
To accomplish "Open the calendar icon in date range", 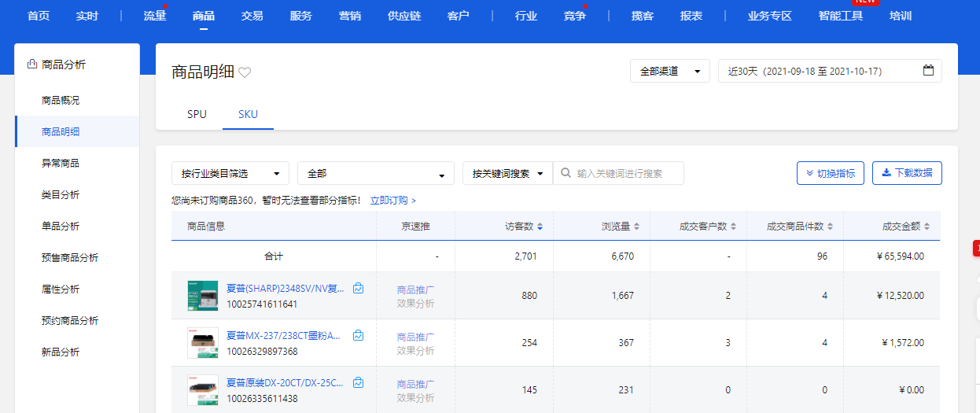I will [928, 71].
